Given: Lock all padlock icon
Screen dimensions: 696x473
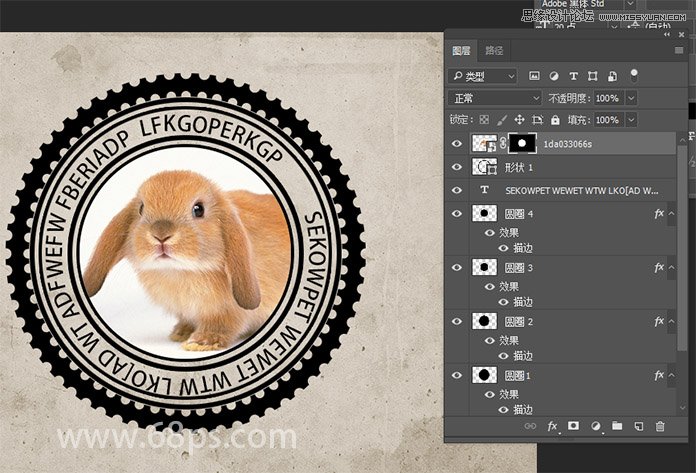Looking at the screenshot, I should click(x=555, y=119).
